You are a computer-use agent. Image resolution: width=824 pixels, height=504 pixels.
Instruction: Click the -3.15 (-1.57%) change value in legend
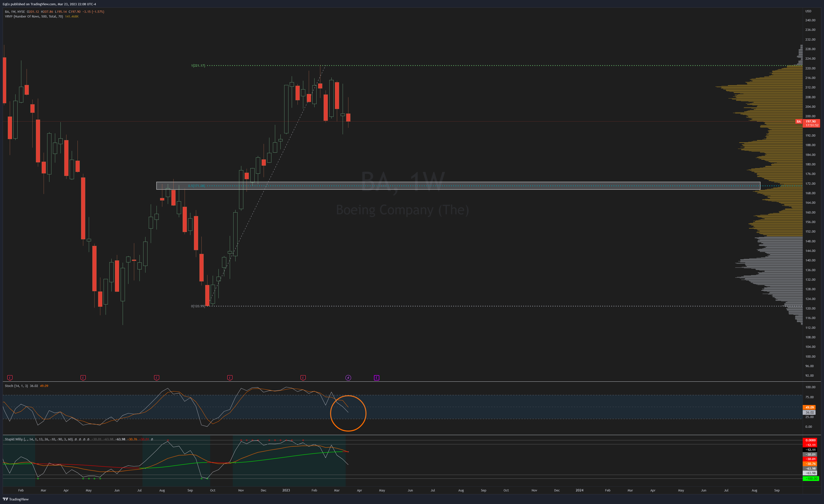(x=93, y=12)
